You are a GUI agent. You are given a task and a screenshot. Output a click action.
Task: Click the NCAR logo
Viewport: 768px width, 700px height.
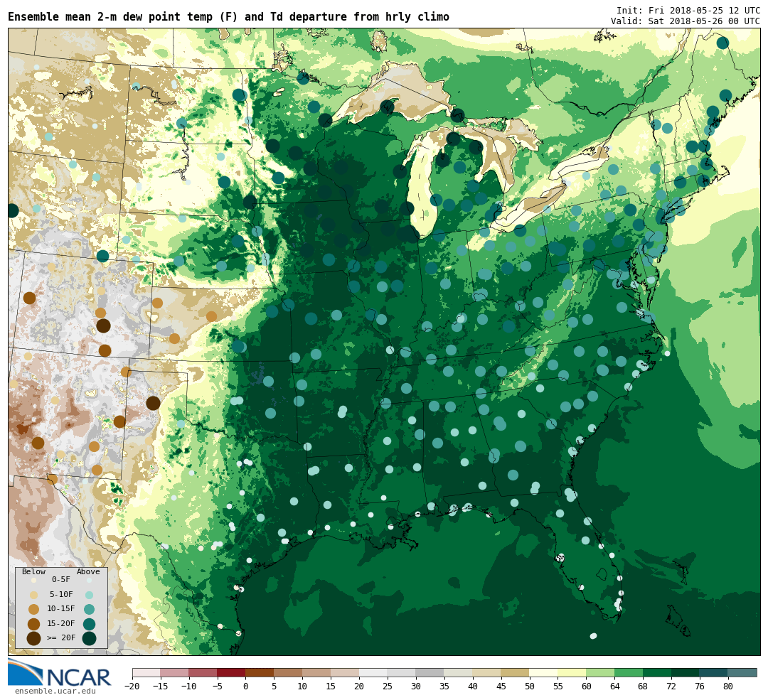tap(59, 673)
